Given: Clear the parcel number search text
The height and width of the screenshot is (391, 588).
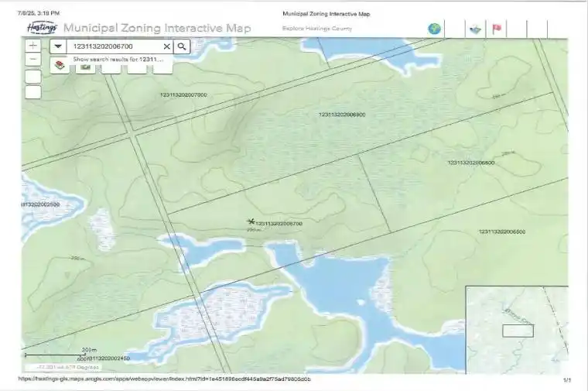Looking at the screenshot, I should click(x=166, y=46).
